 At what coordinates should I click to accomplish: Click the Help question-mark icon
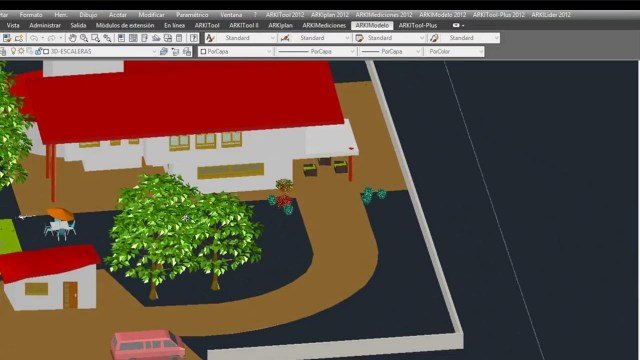(194, 38)
